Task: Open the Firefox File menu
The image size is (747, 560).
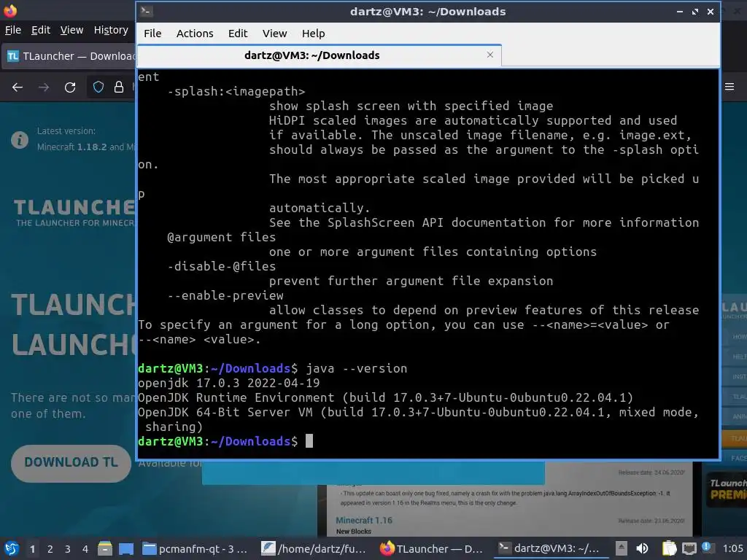Action: tap(13, 30)
